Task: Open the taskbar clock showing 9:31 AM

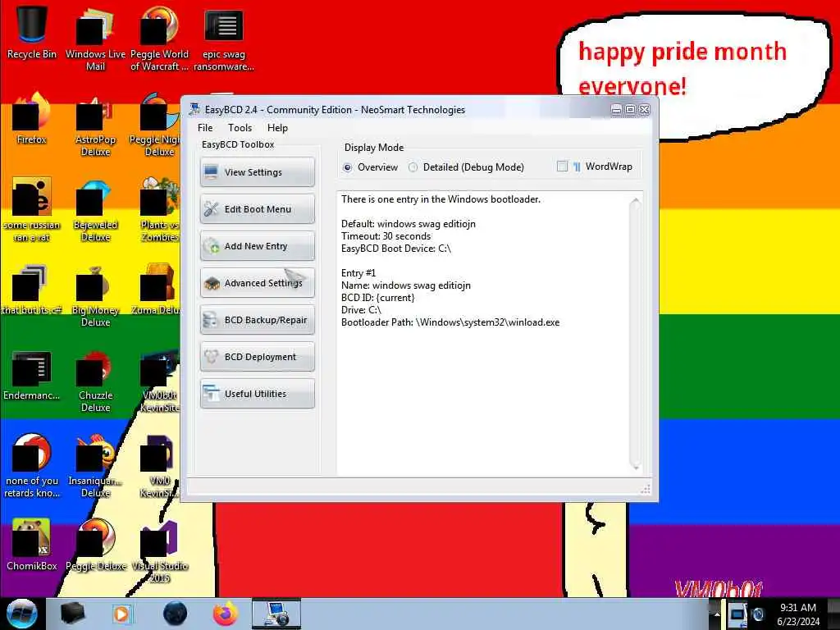Action: [798, 614]
